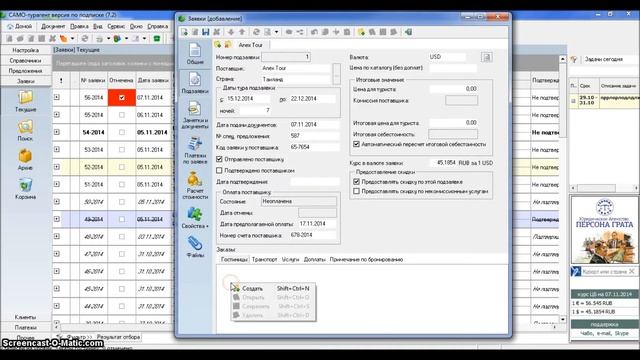Viewport: 640px width, 360px height.
Task: Open the dropdown arrow next to the orange icon in main toolbar
Action: pyautogui.click(x=72, y=38)
